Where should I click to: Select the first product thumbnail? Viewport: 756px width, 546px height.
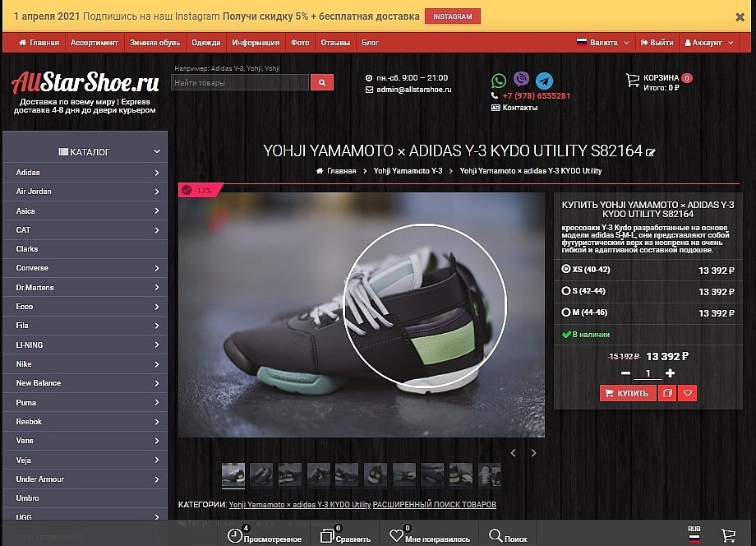[233, 474]
